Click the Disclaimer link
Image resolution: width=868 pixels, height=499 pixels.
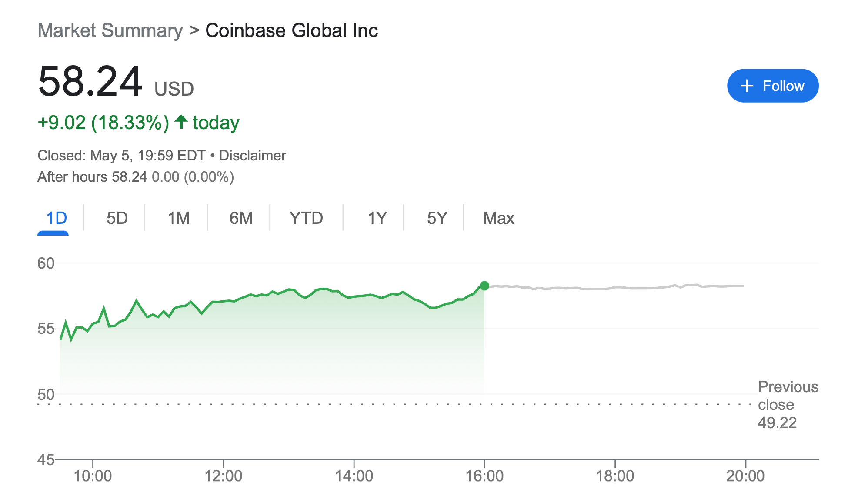click(252, 156)
